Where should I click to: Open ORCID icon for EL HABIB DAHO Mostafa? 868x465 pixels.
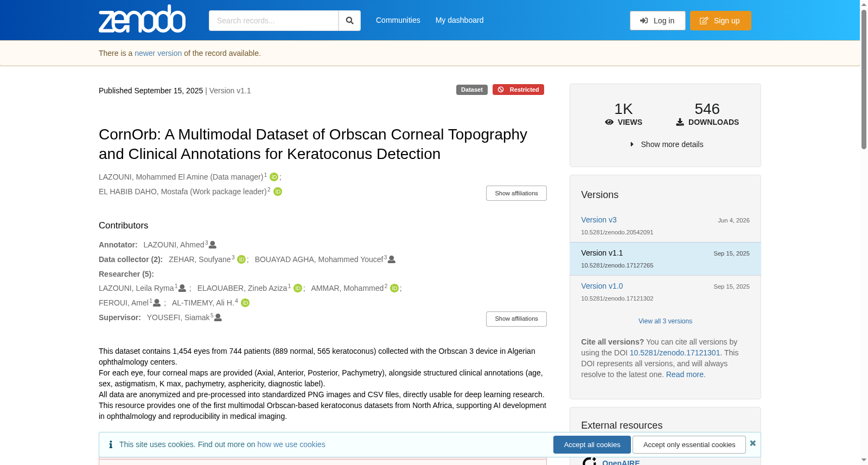click(x=278, y=192)
